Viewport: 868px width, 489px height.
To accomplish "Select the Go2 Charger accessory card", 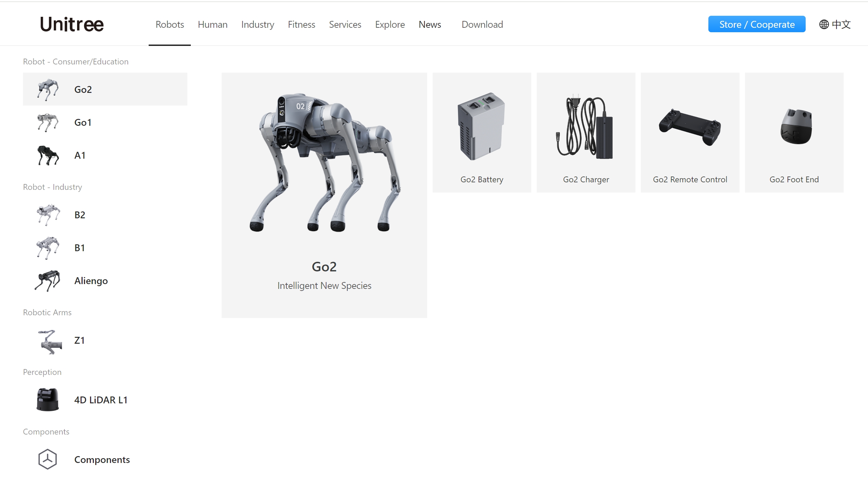I will pyautogui.click(x=586, y=133).
